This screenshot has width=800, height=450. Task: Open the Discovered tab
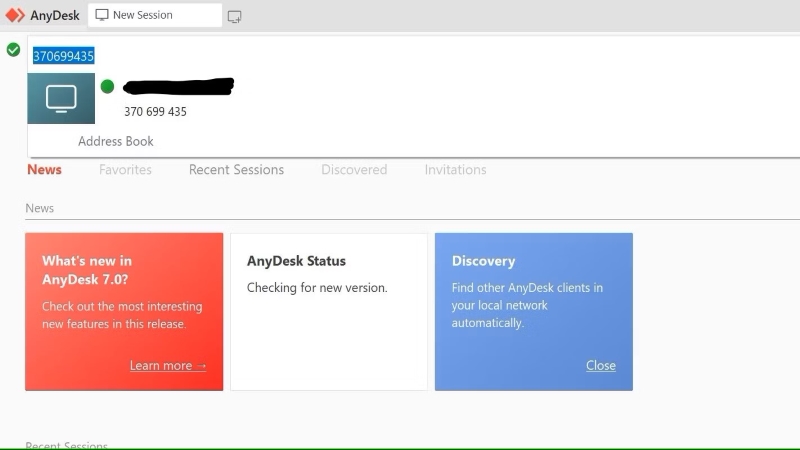(354, 169)
